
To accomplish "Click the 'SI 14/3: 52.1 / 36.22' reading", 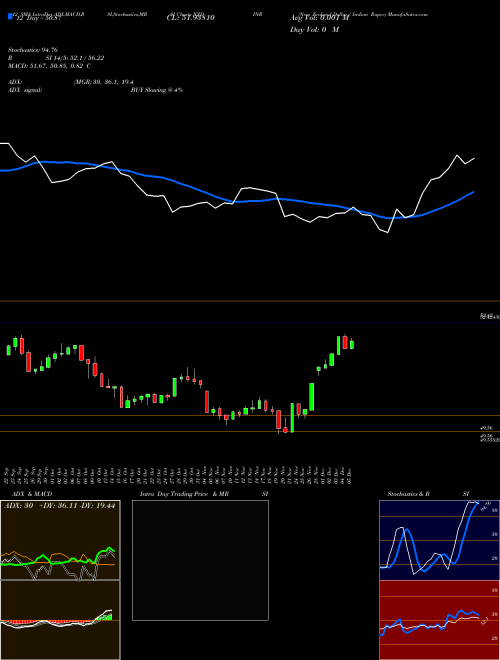I will [x=74, y=58].
